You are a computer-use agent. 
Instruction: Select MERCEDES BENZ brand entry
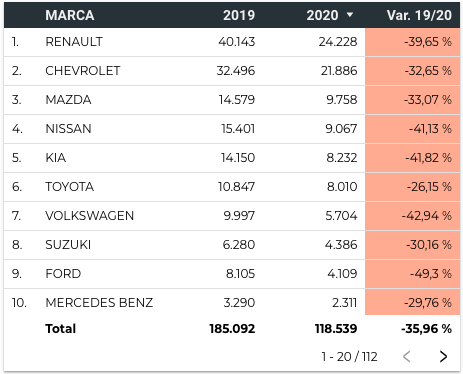99,303
